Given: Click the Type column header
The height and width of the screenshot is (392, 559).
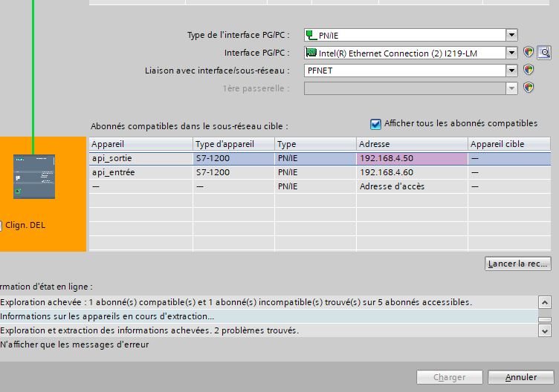Looking at the screenshot, I should [315, 144].
